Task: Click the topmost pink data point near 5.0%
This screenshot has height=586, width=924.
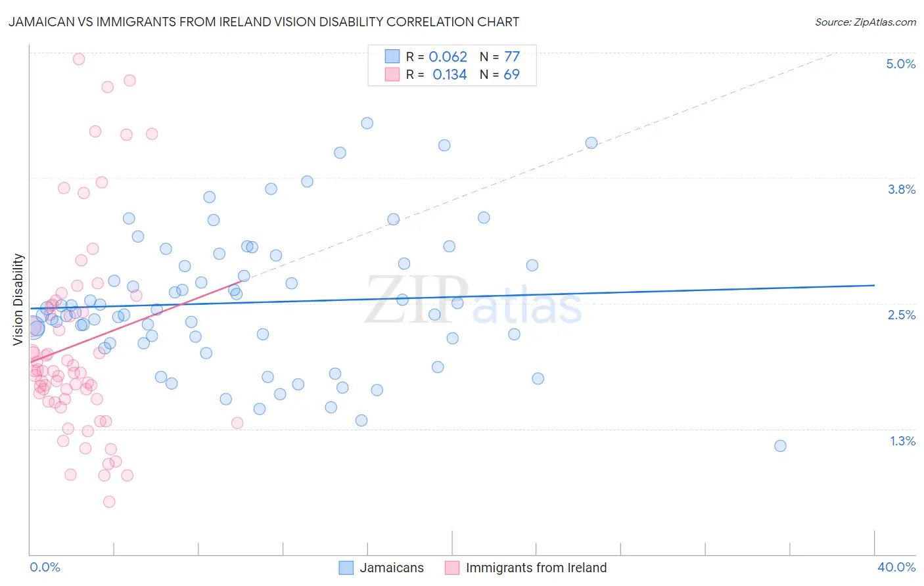Action: [79, 59]
